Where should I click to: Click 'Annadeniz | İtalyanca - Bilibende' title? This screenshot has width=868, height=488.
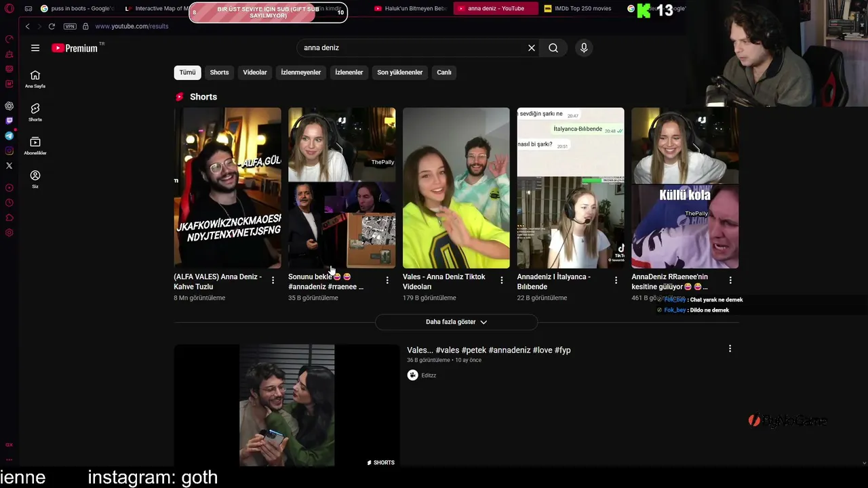(x=554, y=281)
